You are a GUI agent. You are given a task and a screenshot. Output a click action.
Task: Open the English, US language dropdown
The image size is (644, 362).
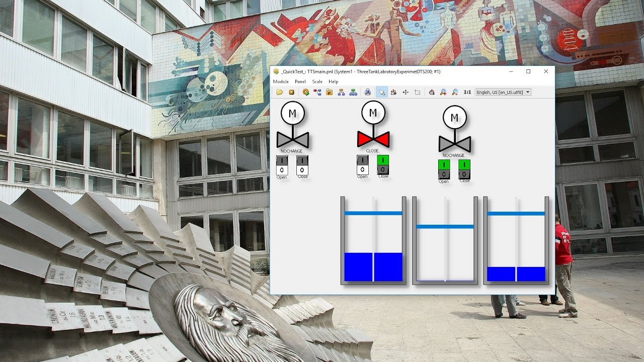tap(503, 92)
